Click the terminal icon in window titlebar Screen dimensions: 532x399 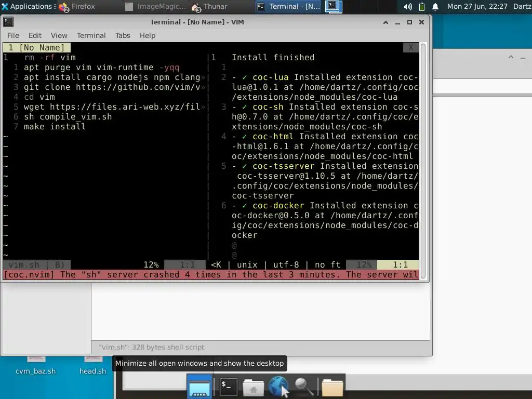[8, 22]
